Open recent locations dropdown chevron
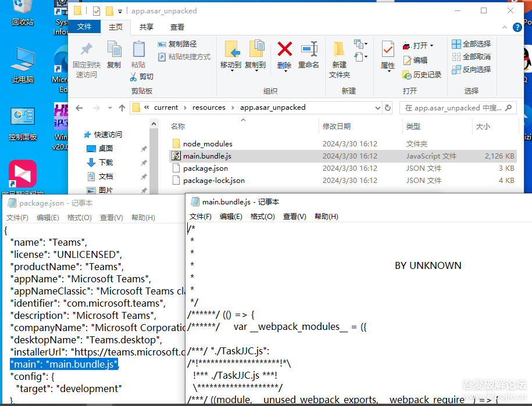This screenshot has height=406, width=532. [110, 108]
